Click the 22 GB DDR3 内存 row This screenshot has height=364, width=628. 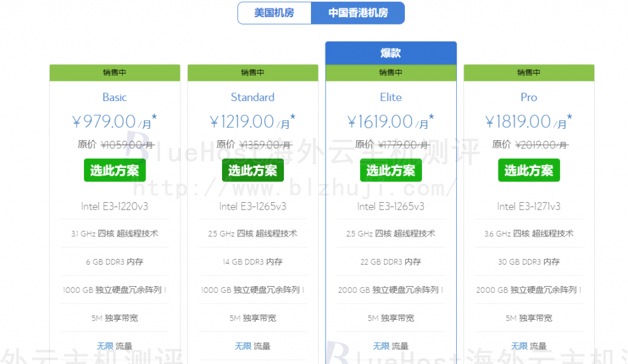click(391, 262)
